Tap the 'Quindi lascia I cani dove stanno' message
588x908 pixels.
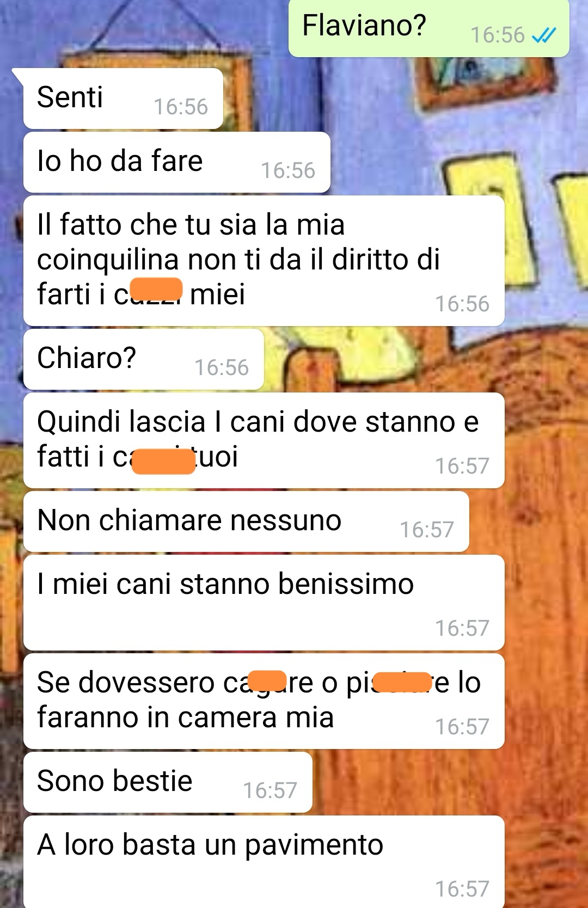click(264, 440)
